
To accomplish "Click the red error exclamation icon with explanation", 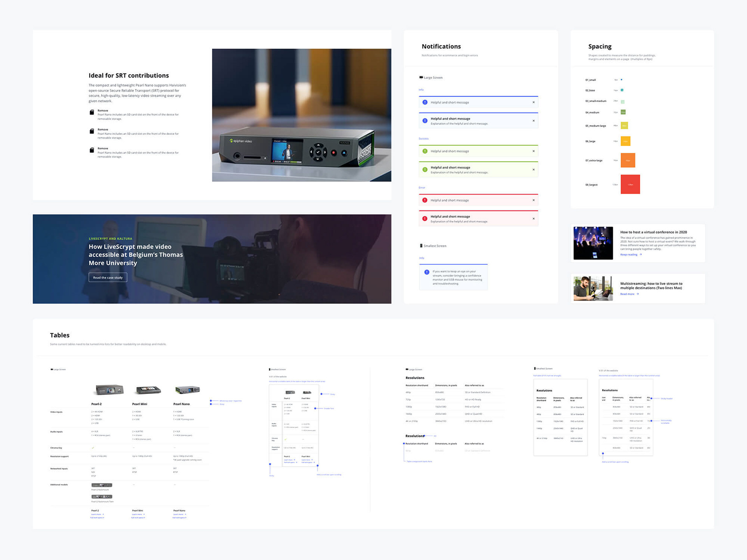I will point(425,219).
